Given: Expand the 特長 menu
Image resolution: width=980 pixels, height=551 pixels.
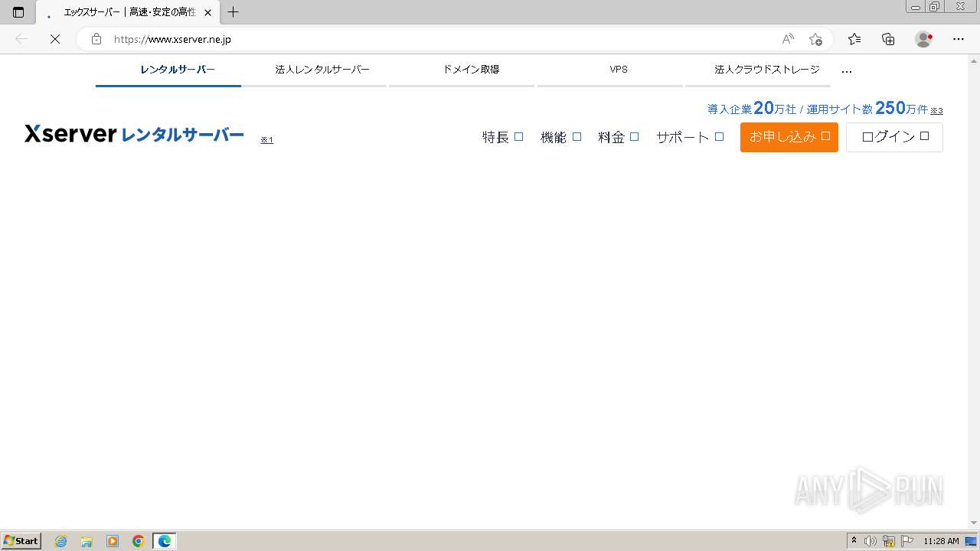Looking at the screenshot, I should point(502,137).
